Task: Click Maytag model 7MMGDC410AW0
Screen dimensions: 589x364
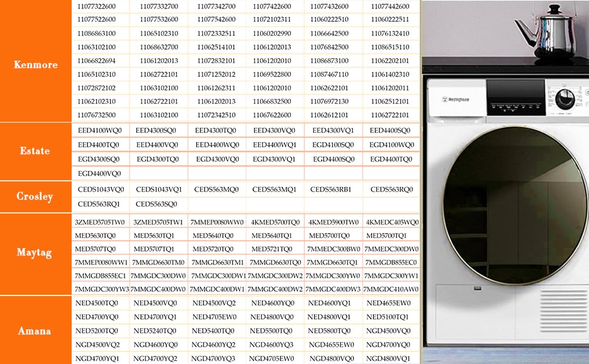Action: click(392, 289)
